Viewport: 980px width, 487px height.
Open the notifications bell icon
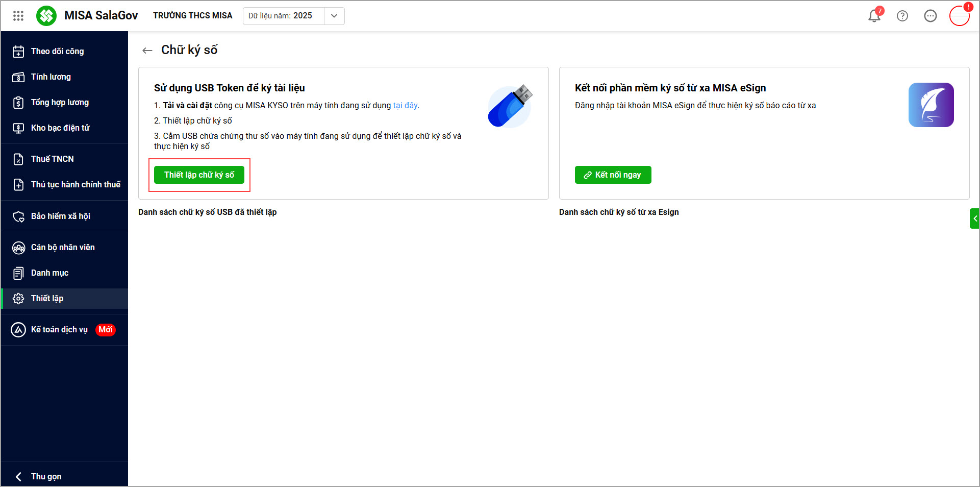[874, 16]
